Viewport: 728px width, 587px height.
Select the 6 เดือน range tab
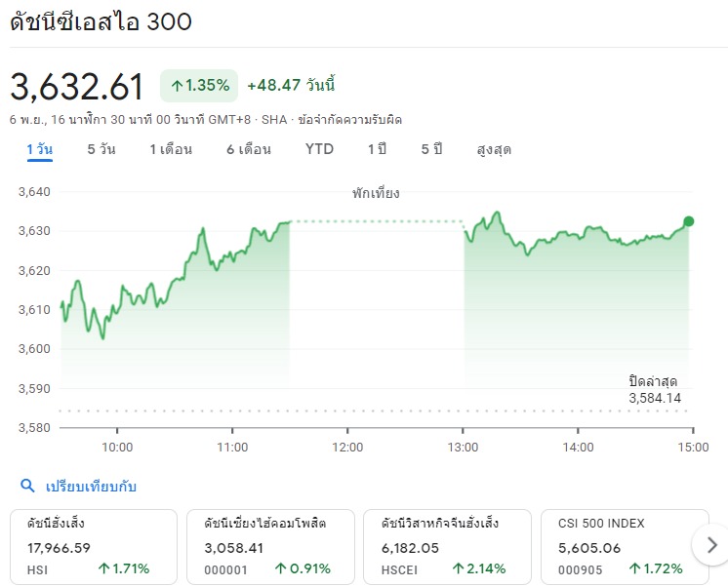[249, 149]
